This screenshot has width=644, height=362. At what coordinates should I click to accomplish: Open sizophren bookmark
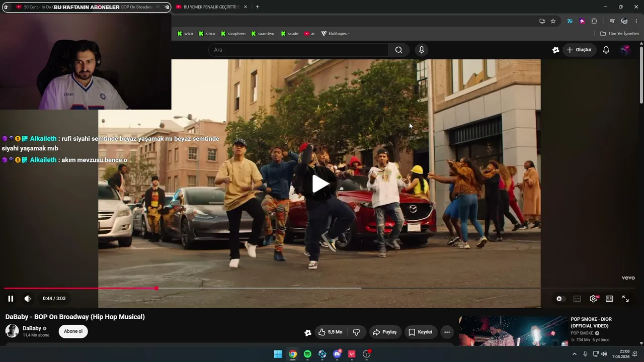[233, 34]
